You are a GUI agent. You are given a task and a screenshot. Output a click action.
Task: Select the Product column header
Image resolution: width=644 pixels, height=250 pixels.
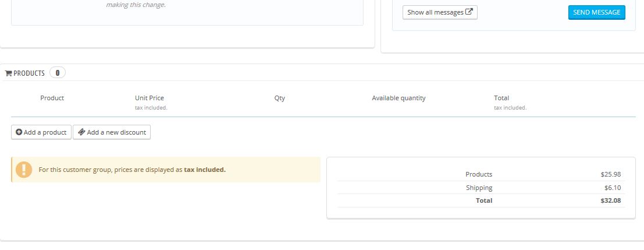coord(52,98)
